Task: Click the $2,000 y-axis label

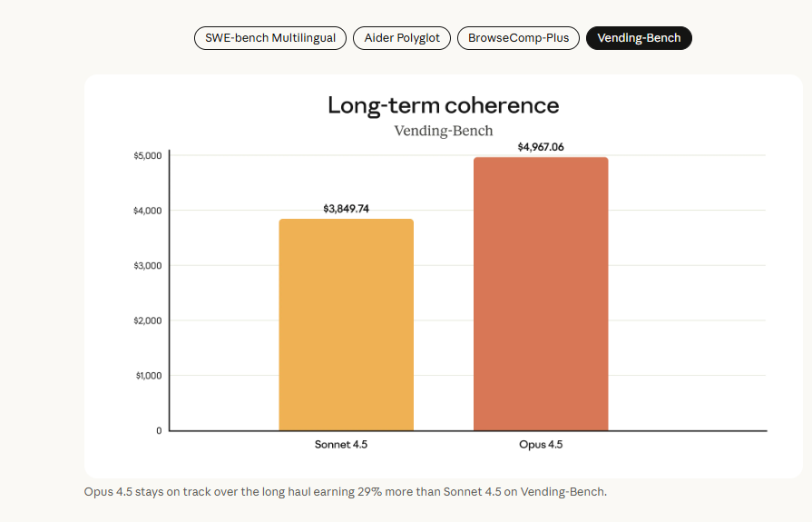Action: point(147,320)
